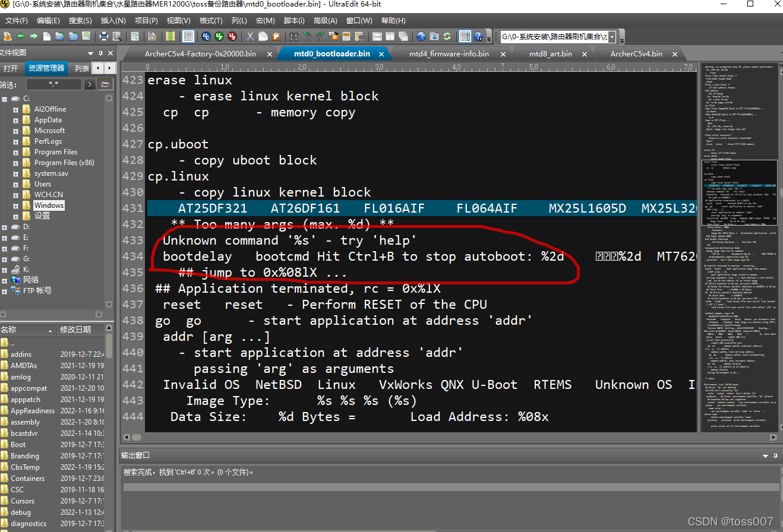Click the document minimap preview on the right
The width and height of the screenshot is (783, 532).
(x=740, y=246)
